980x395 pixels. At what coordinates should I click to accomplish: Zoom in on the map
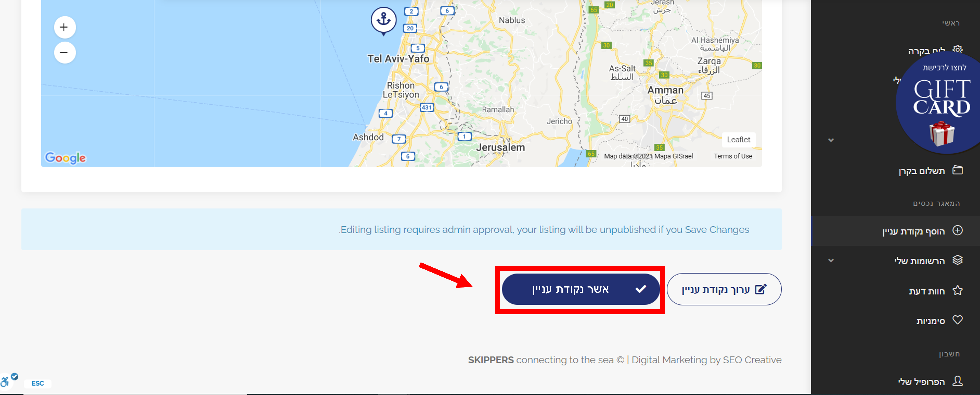click(65, 27)
